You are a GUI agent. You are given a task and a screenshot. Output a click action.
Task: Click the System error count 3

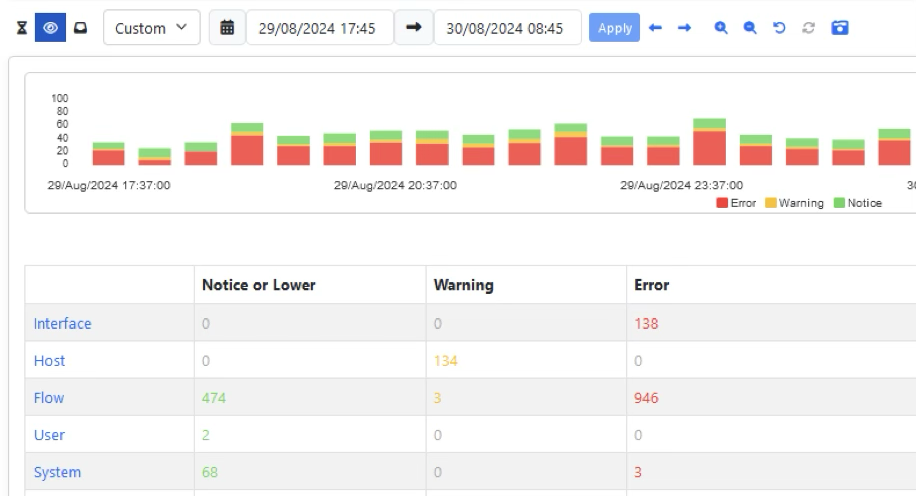(x=638, y=472)
